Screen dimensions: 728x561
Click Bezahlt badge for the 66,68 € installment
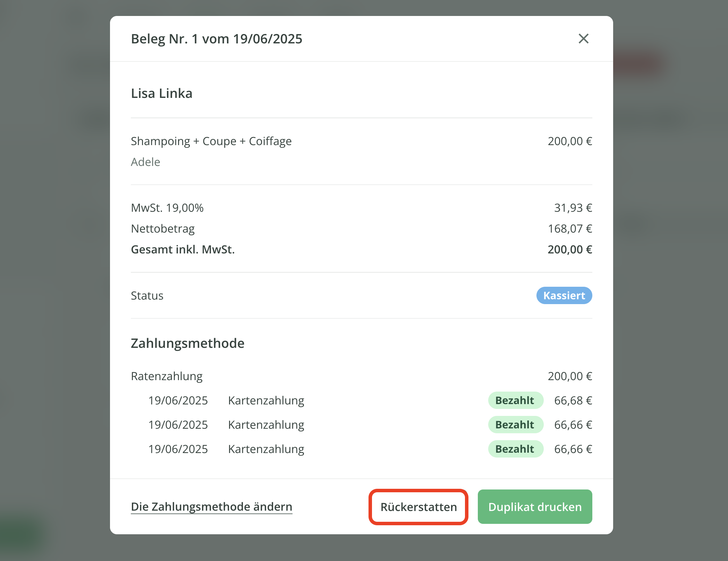pyautogui.click(x=515, y=400)
